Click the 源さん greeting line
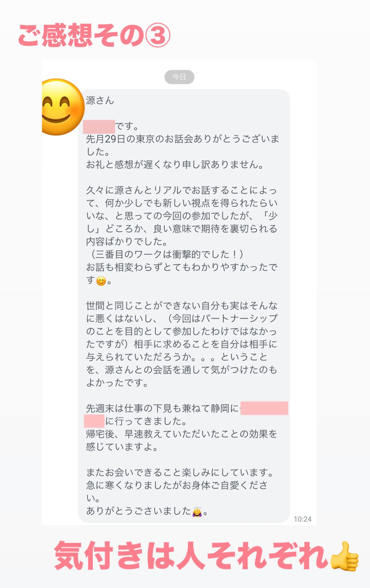 pos(99,100)
